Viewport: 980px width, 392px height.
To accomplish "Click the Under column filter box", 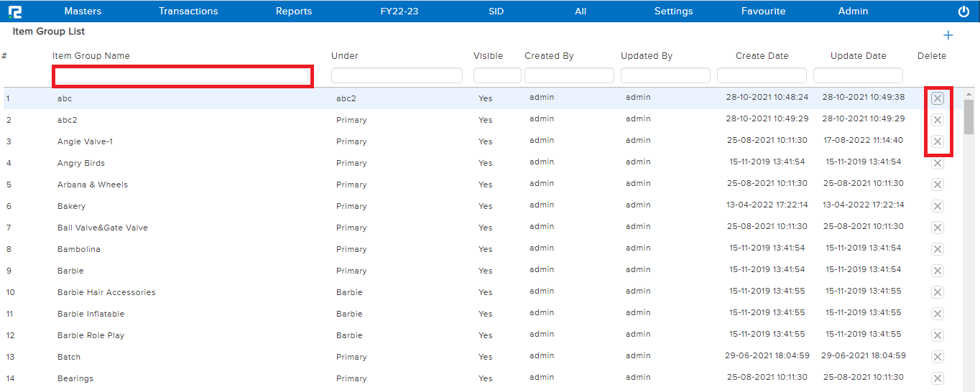I will point(397,75).
